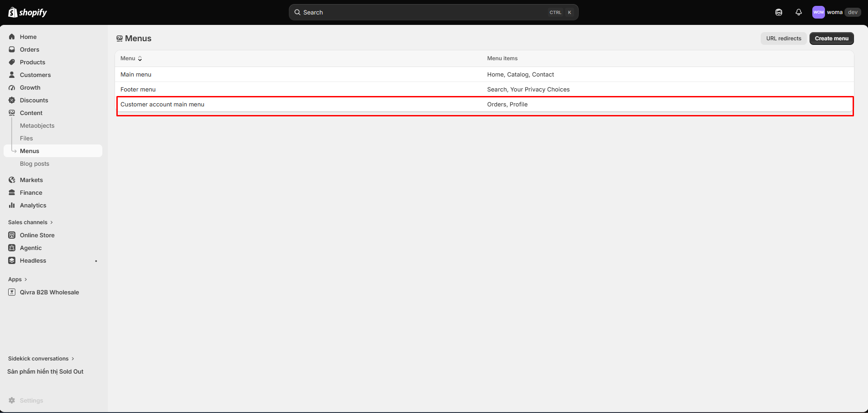Click the Growth icon in sidebar
Image resolution: width=868 pixels, height=413 pixels.
click(12, 87)
